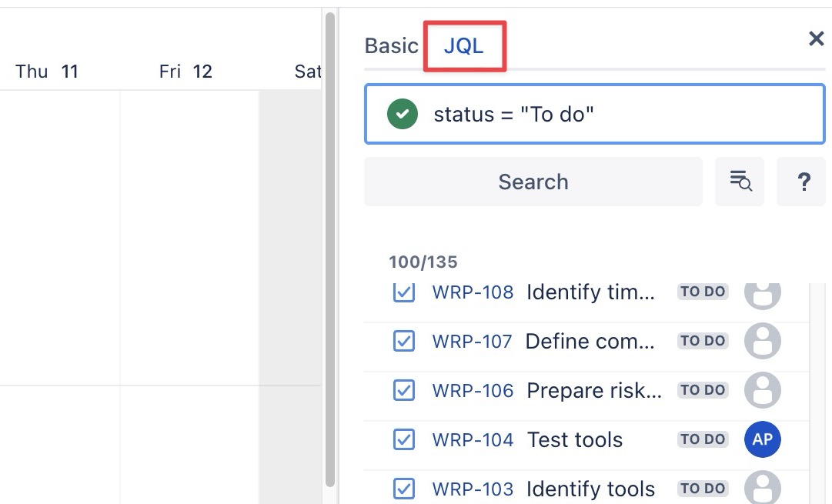Toggle the WRP-103 Identify tools checkbox
The image size is (832, 504).
tap(404, 489)
